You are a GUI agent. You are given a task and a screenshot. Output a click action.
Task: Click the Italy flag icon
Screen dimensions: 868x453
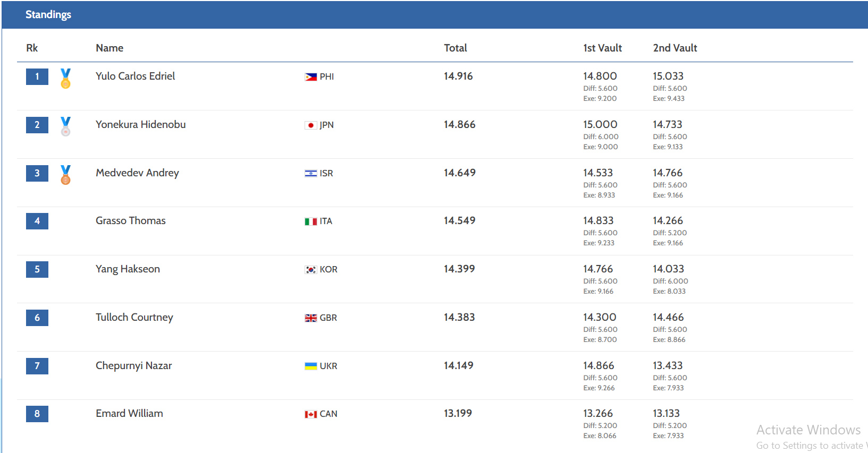click(x=311, y=221)
